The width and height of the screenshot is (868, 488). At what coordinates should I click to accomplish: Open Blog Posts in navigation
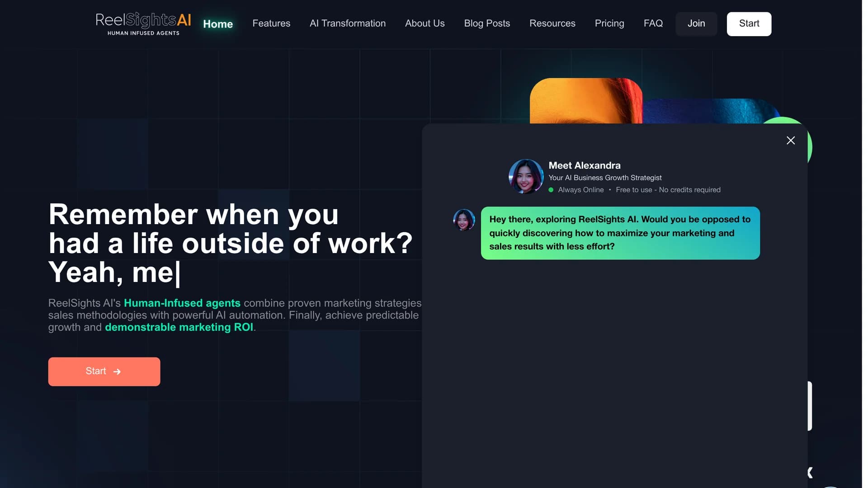pyautogui.click(x=487, y=23)
